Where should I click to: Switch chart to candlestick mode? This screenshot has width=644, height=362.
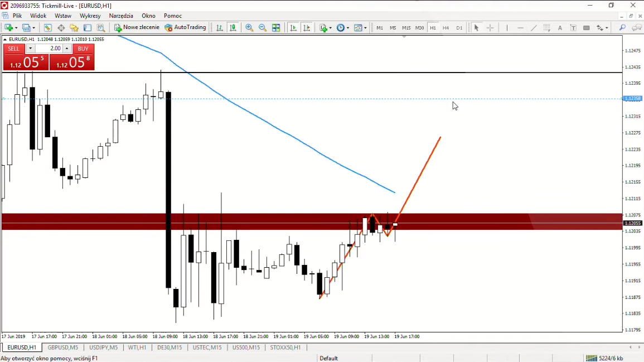click(233, 27)
